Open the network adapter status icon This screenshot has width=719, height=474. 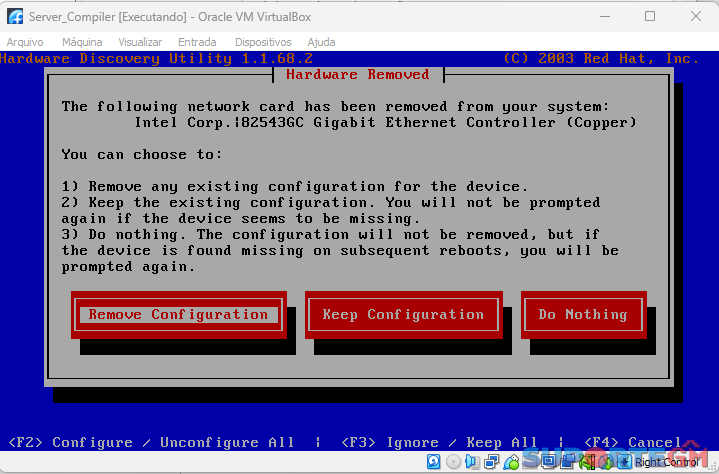tap(492, 462)
